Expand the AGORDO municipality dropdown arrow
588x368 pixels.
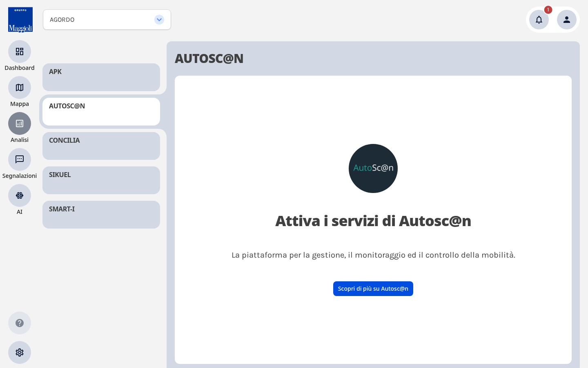point(159,20)
